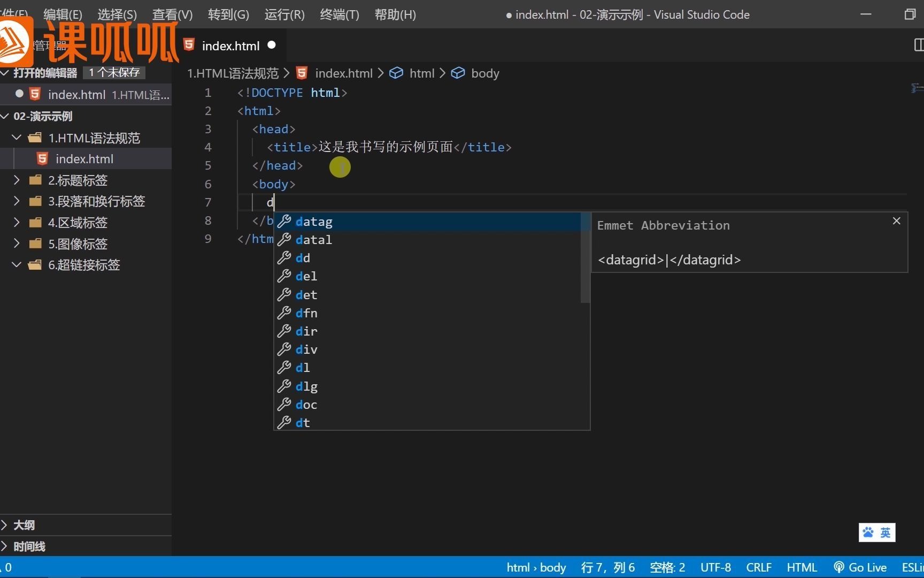The image size is (924, 578).
Task: Change indentation 空格: 2 setting
Action: tap(667, 567)
